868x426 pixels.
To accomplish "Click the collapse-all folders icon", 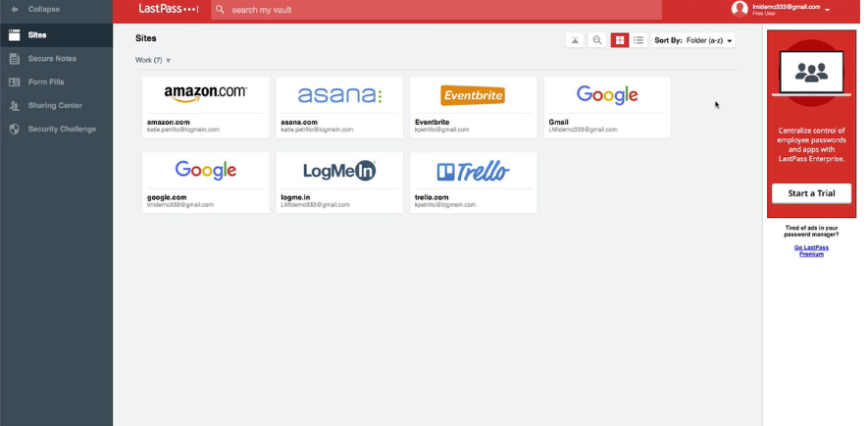I will point(575,40).
